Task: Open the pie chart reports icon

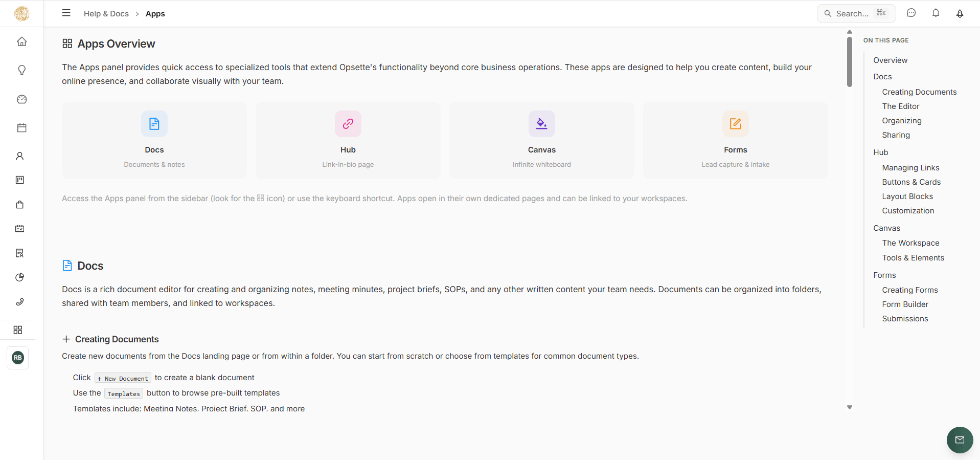Action: 20,277
